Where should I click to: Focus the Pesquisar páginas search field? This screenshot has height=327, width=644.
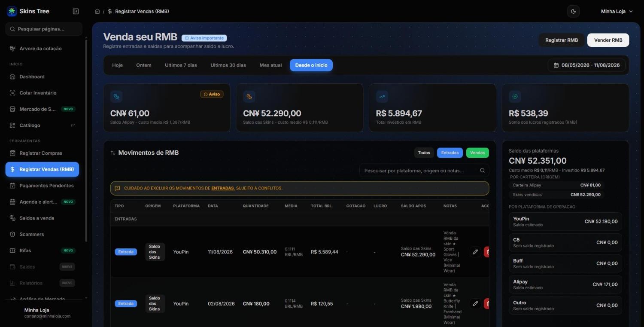pos(44,29)
